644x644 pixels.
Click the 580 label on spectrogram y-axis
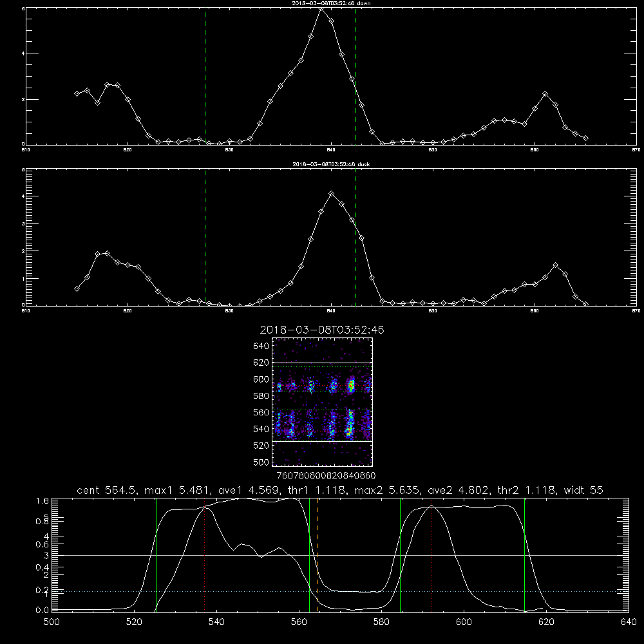(261, 396)
